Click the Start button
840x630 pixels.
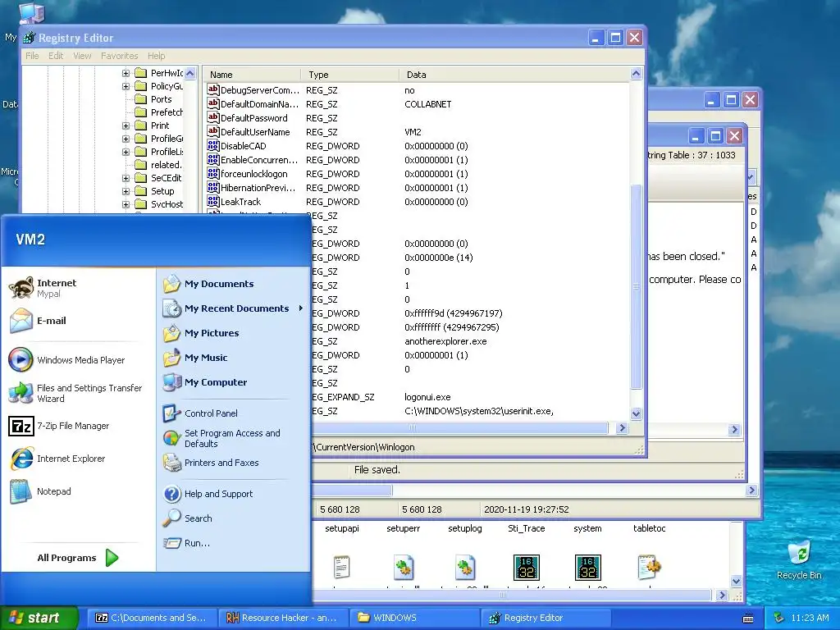tap(39, 618)
